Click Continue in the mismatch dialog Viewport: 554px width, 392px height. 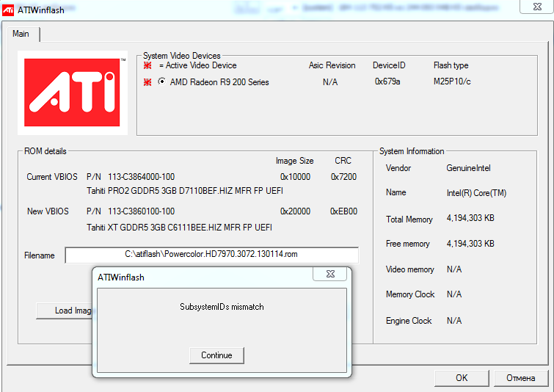click(x=216, y=355)
